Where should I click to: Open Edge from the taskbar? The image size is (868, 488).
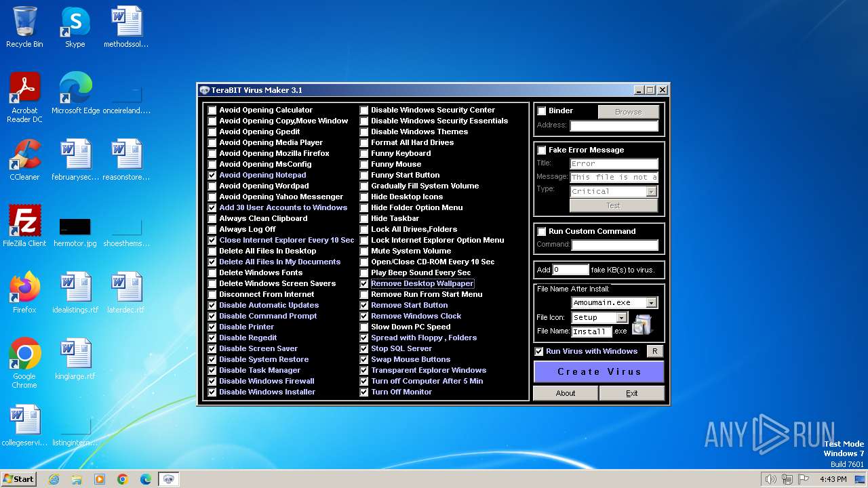[x=146, y=479]
